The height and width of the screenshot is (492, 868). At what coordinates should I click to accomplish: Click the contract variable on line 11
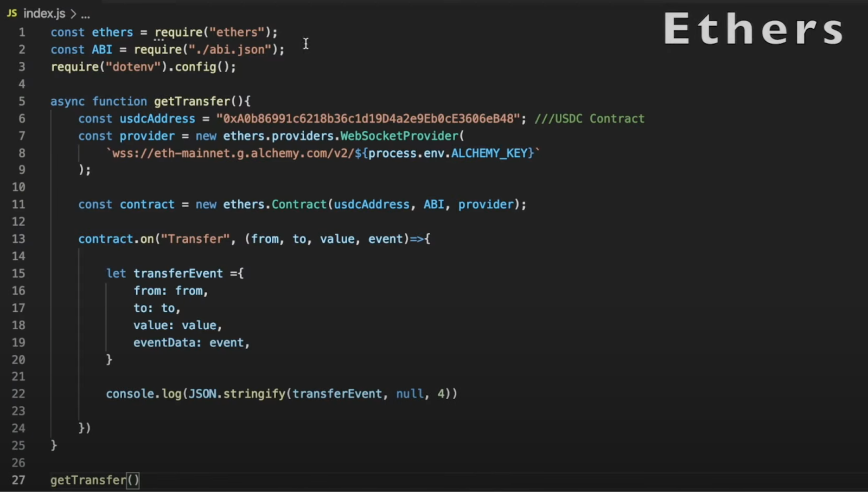[x=147, y=205]
